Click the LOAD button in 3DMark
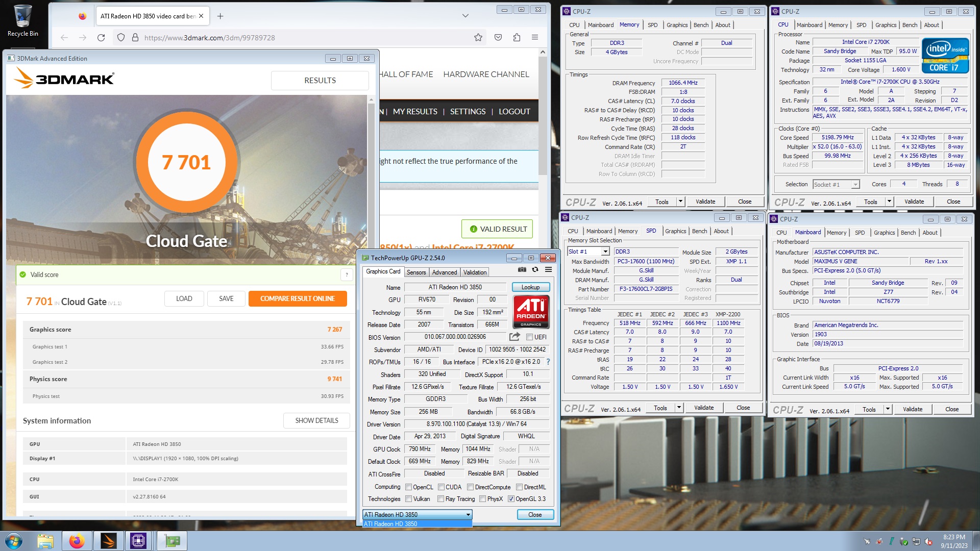Viewport: 980px width, 551px height. pyautogui.click(x=184, y=299)
